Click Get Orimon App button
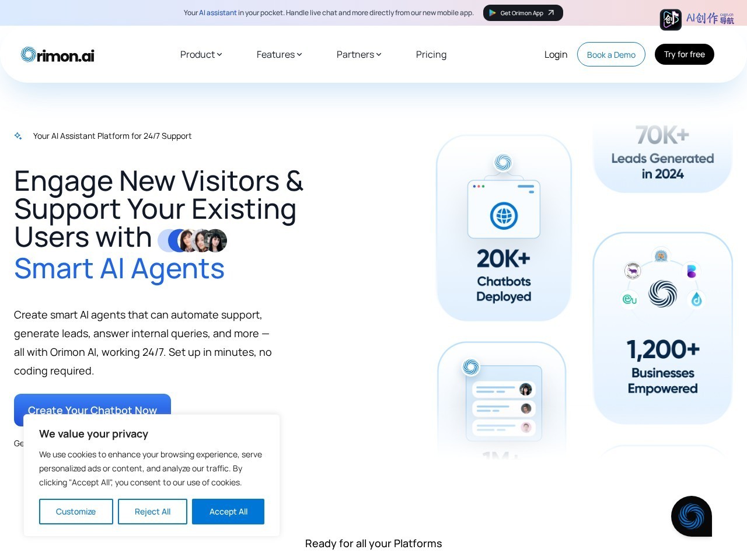Viewport: 747px width, 560px height. coord(523,13)
